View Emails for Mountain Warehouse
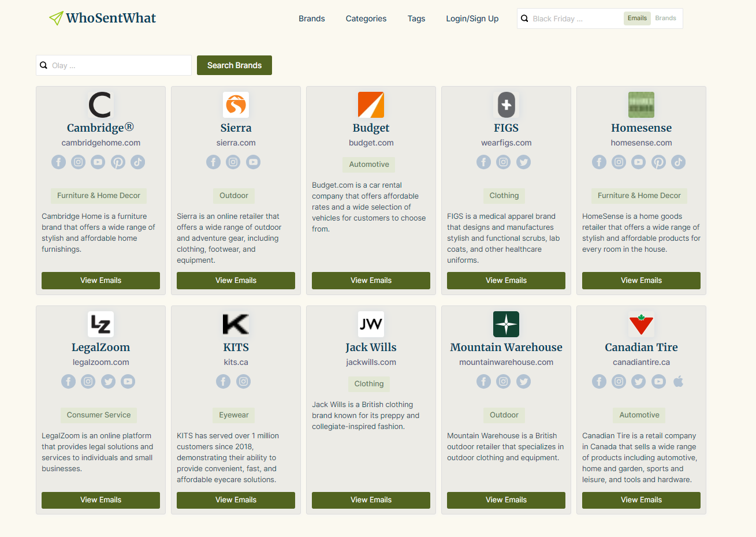The height and width of the screenshot is (537, 756). coord(506,500)
